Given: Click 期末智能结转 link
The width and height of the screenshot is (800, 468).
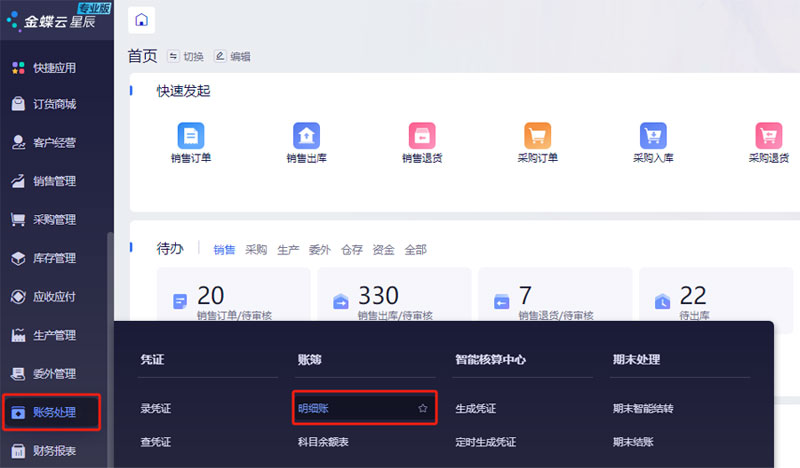Looking at the screenshot, I should click(643, 409).
